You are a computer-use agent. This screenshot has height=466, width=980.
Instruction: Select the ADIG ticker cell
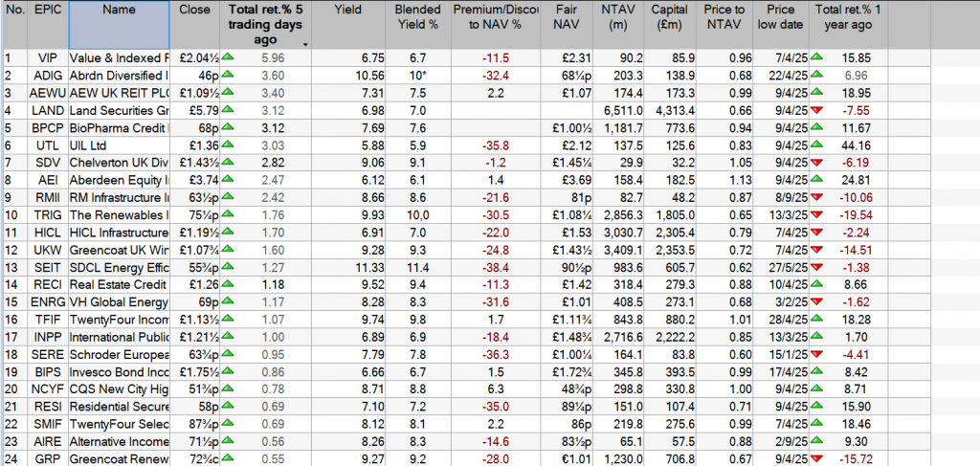coord(48,76)
